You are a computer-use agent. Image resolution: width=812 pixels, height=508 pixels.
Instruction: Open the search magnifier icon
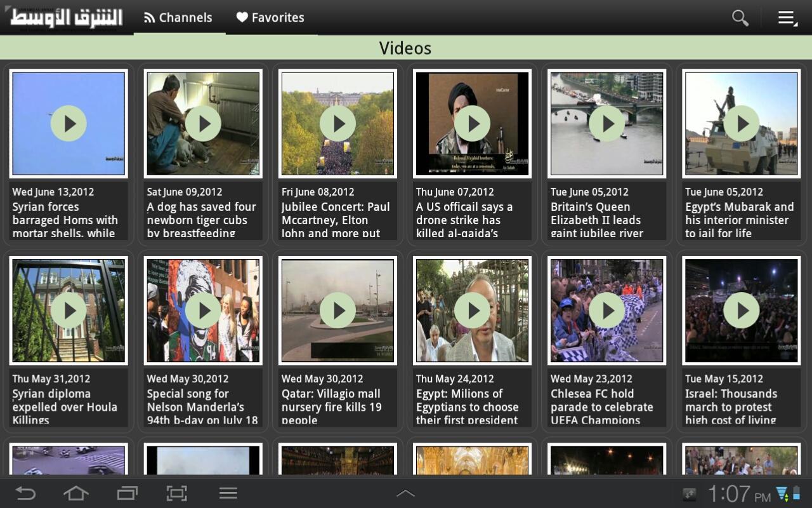[740, 18]
